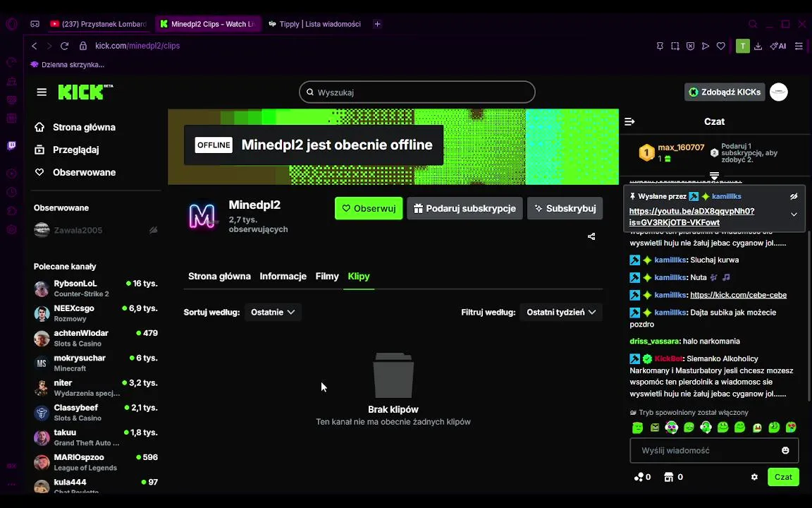Open the emoji picker smiley

pos(785,450)
